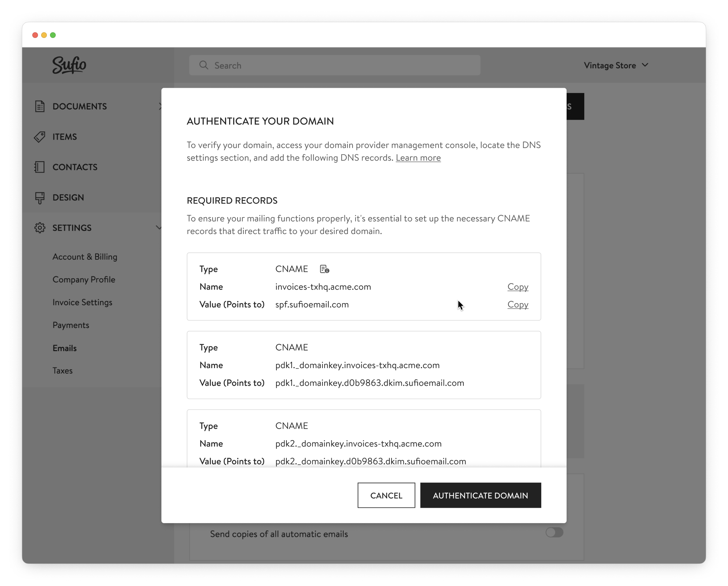728x586 pixels.
Task: Cancel the domain authentication dialog
Action: [x=386, y=495]
